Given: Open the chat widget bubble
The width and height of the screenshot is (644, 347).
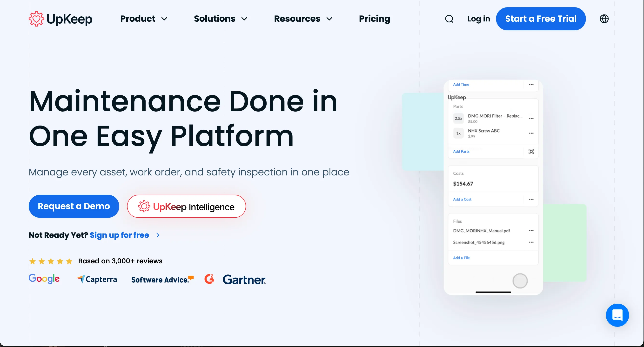Looking at the screenshot, I should (617, 315).
